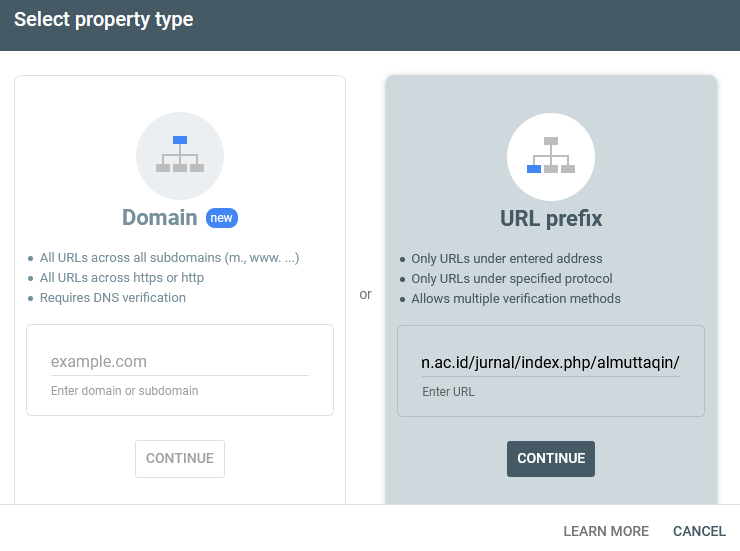Click the "Enter URL" helper label
This screenshot has width=740, height=551.
click(x=449, y=392)
